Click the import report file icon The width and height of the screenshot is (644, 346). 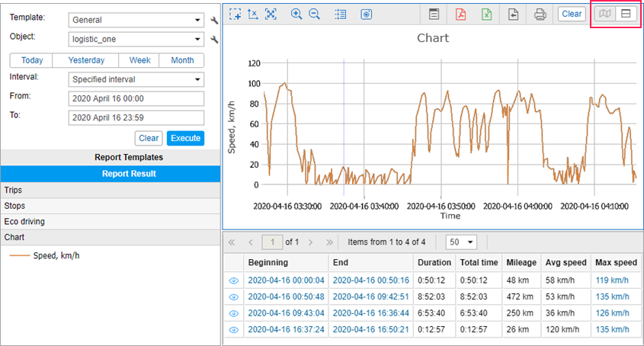click(513, 14)
